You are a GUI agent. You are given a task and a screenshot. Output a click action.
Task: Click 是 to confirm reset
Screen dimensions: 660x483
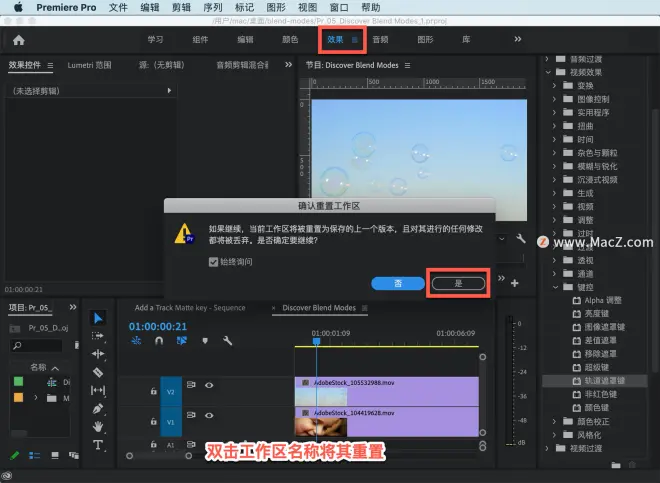point(458,283)
